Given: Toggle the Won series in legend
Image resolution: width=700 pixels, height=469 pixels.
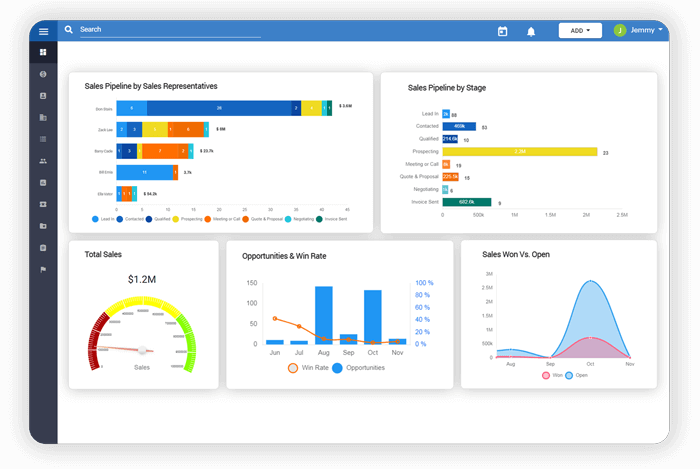Looking at the screenshot, I should pyautogui.click(x=546, y=375).
